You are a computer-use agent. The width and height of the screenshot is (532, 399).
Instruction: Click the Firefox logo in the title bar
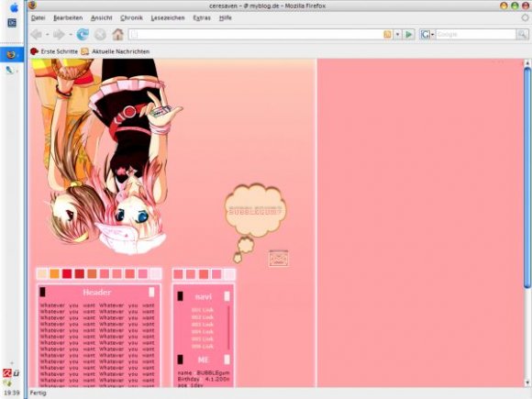coord(32,6)
